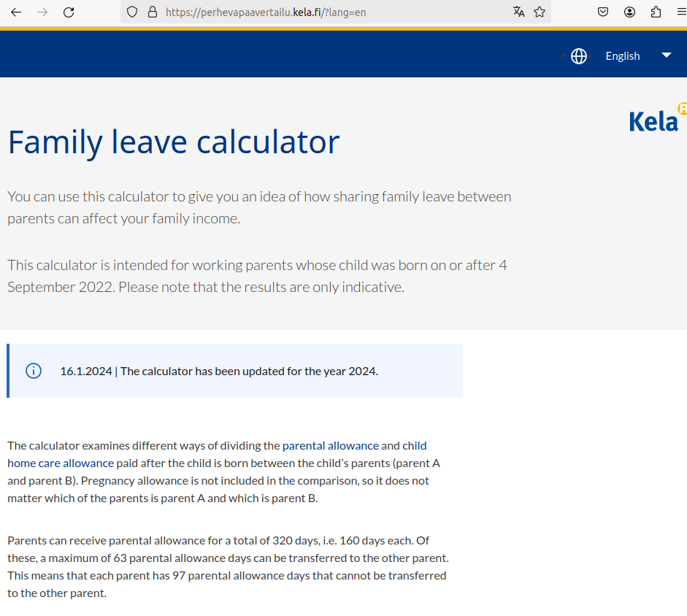Follow the child home care allowance link
This screenshot has width=687, height=616.
click(61, 463)
